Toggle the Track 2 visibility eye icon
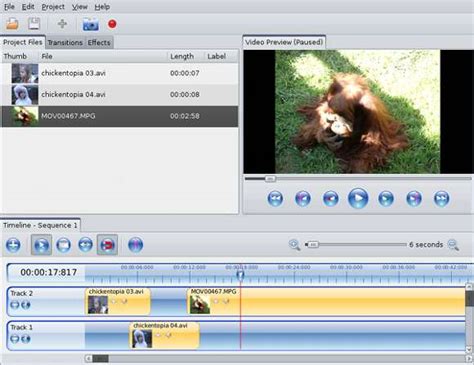The image size is (474, 365). (x=15, y=305)
